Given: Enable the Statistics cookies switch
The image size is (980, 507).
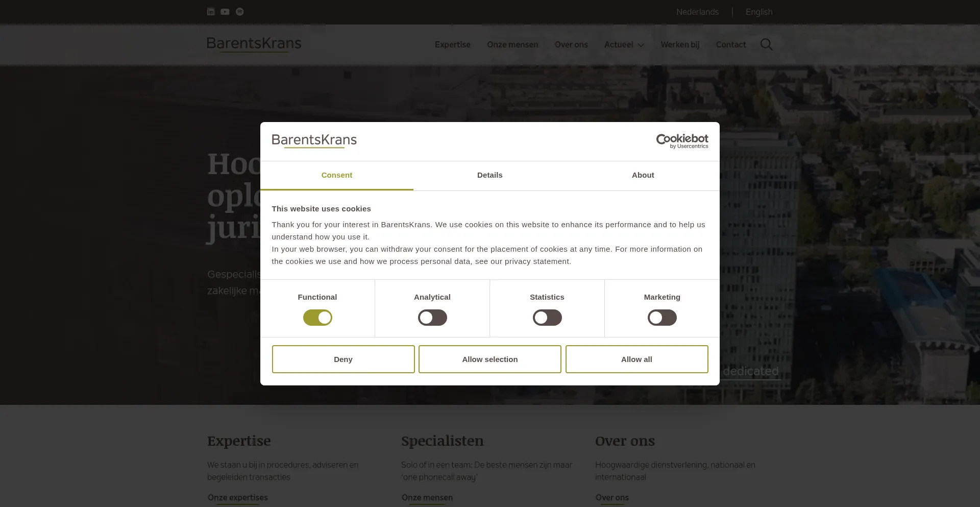Looking at the screenshot, I should click(x=547, y=318).
